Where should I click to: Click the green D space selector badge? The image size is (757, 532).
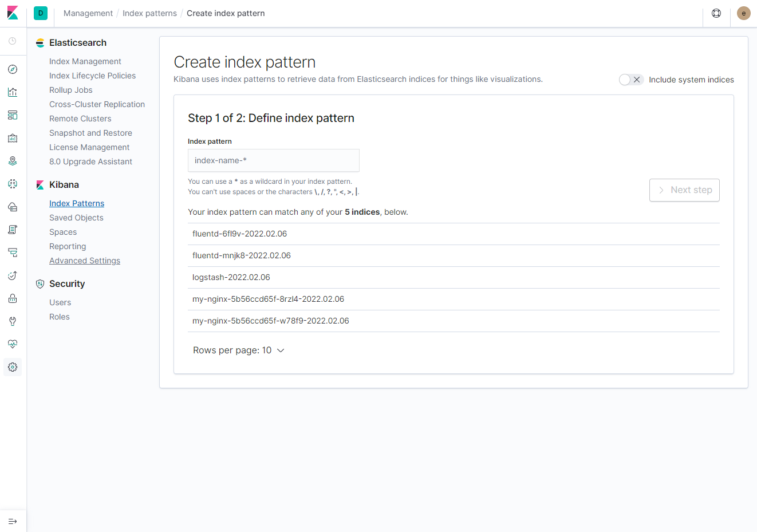tap(41, 13)
